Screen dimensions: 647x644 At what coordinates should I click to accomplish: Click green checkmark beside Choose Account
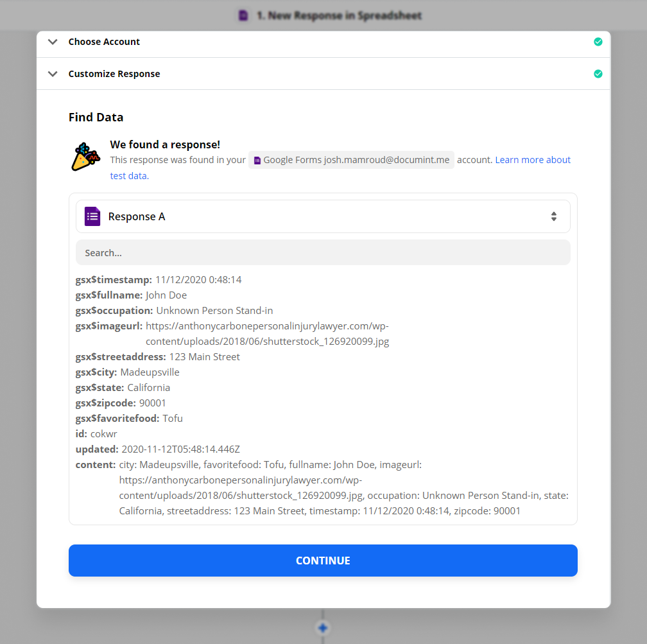(598, 42)
